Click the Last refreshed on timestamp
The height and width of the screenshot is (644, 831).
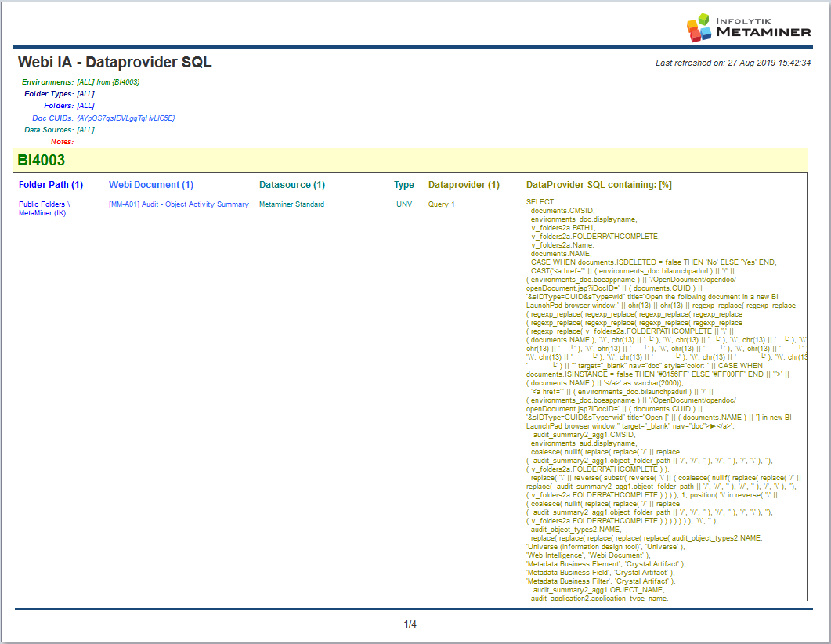point(733,63)
